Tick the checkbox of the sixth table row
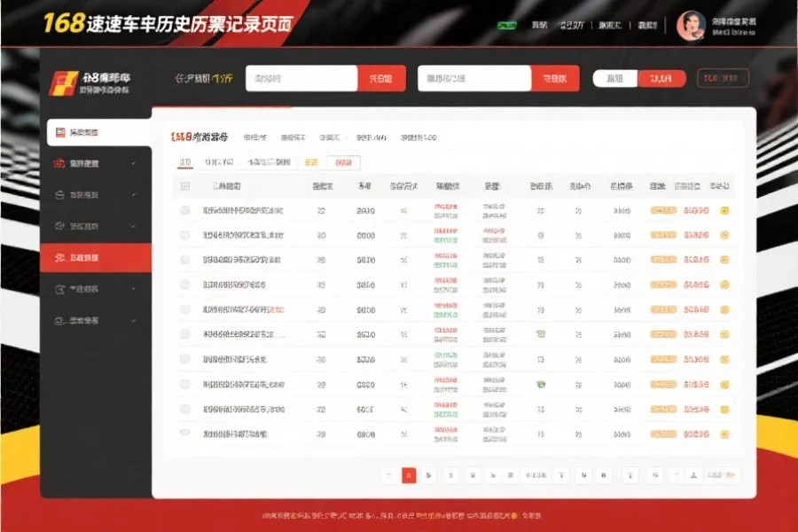The height and width of the screenshot is (532, 798). tap(185, 334)
